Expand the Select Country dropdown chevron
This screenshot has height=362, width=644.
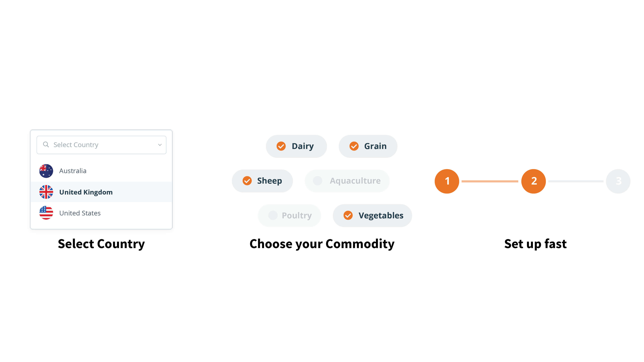160,145
